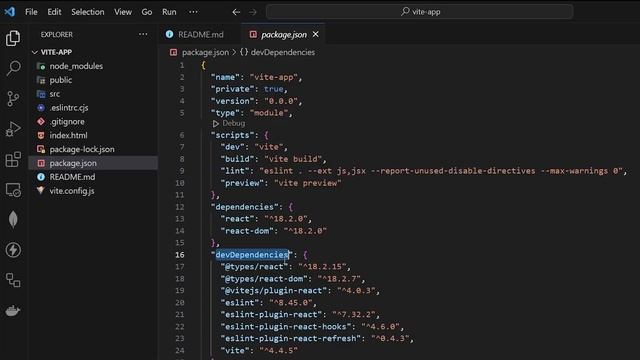Screen dimensions: 640x360
Task: Click the "vite build" value
Action: click(x=293, y=159)
